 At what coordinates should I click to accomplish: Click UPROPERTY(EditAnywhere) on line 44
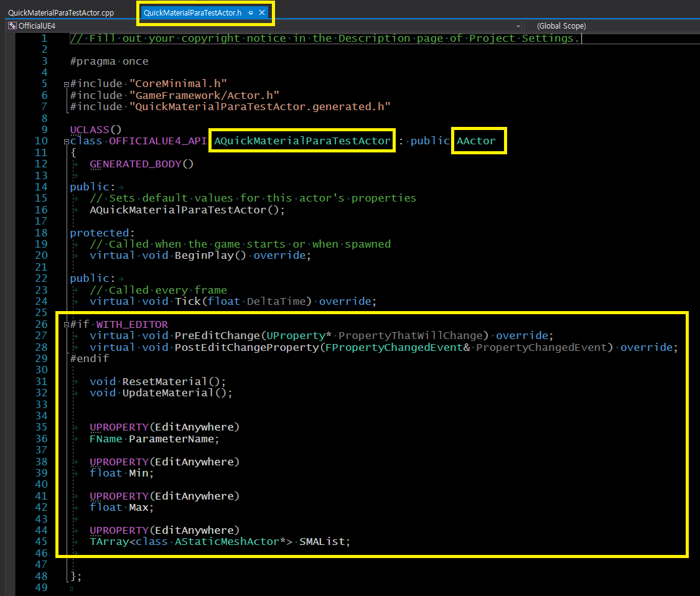click(165, 531)
